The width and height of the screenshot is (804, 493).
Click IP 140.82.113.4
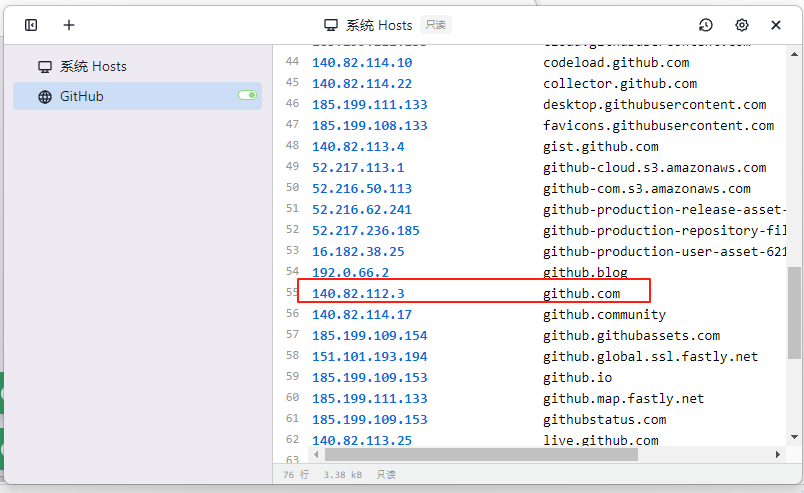point(358,147)
